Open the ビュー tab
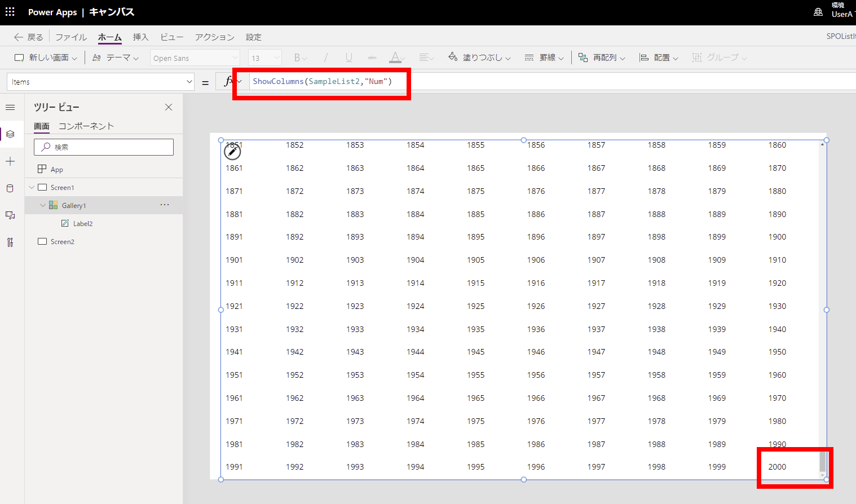 (171, 37)
